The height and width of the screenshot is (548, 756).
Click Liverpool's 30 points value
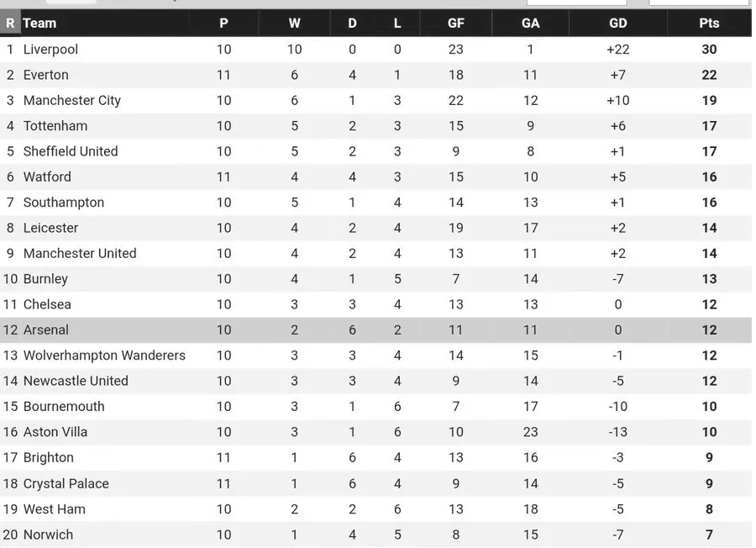(709, 50)
